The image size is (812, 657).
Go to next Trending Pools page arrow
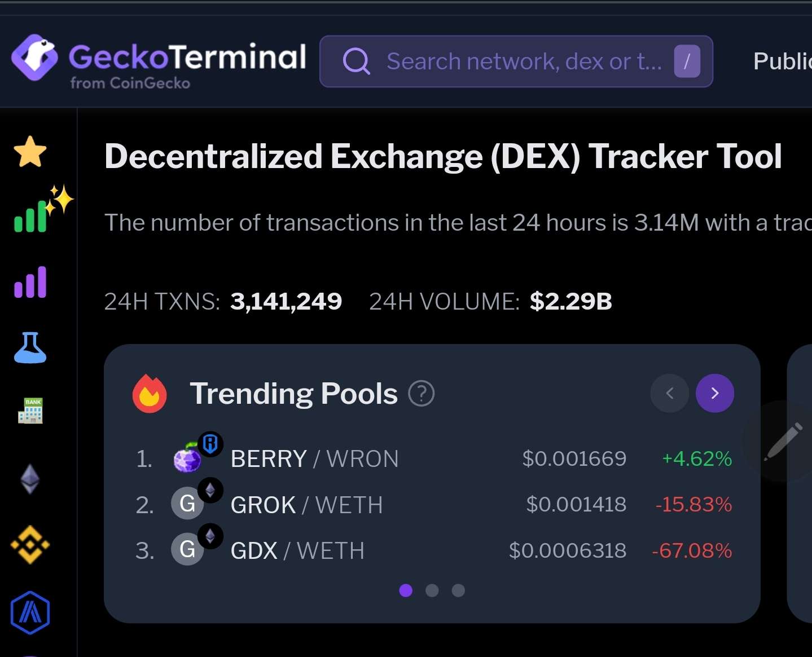pyautogui.click(x=714, y=393)
